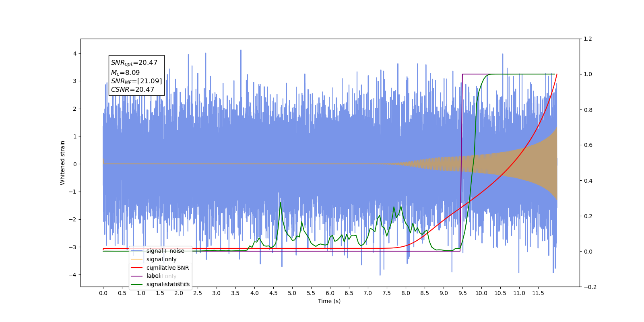Image resolution: width=644 pixels, height=322 pixels.
Task: Click the 11.5 tick on time axis
Action: (x=538, y=293)
